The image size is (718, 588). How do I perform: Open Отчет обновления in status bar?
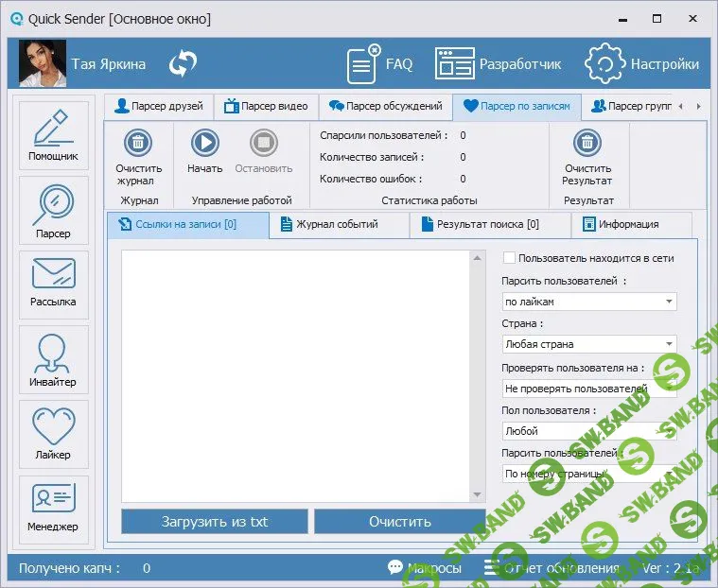click(552, 568)
